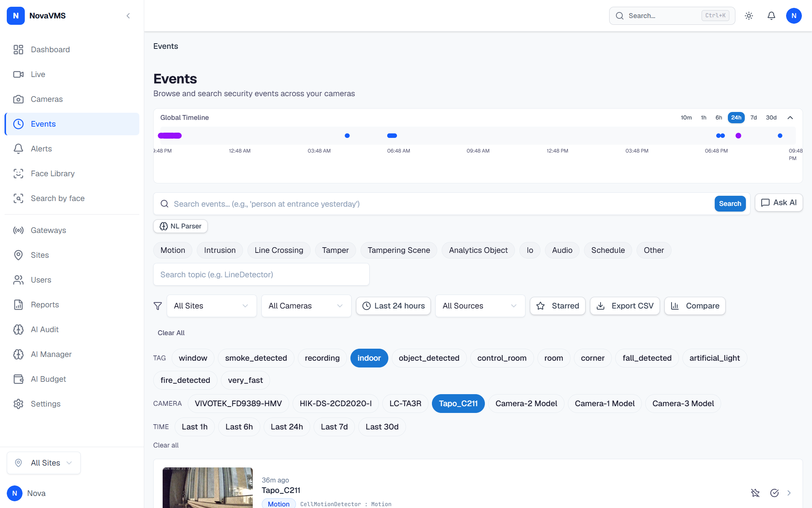This screenshot has height=508, width=812.
Task: Collapse the sidebar with the chevron icon
Action: 128,16
